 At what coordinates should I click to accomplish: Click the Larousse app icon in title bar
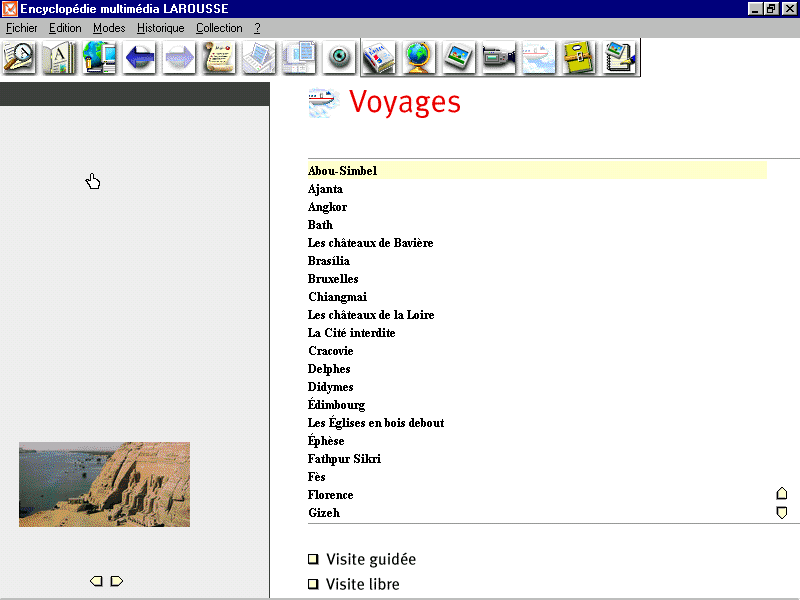(9, 9)
